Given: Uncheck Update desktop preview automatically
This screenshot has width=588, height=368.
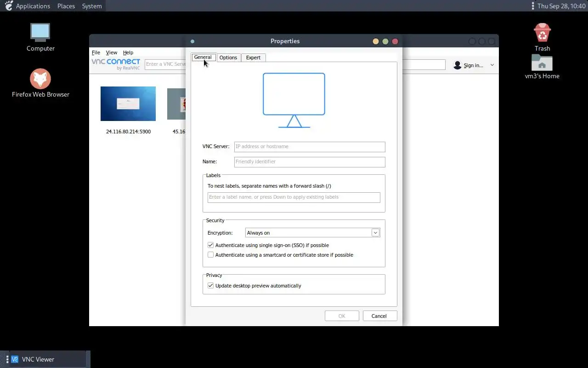Looking at the screenshot, I should (x=211, y=286).
